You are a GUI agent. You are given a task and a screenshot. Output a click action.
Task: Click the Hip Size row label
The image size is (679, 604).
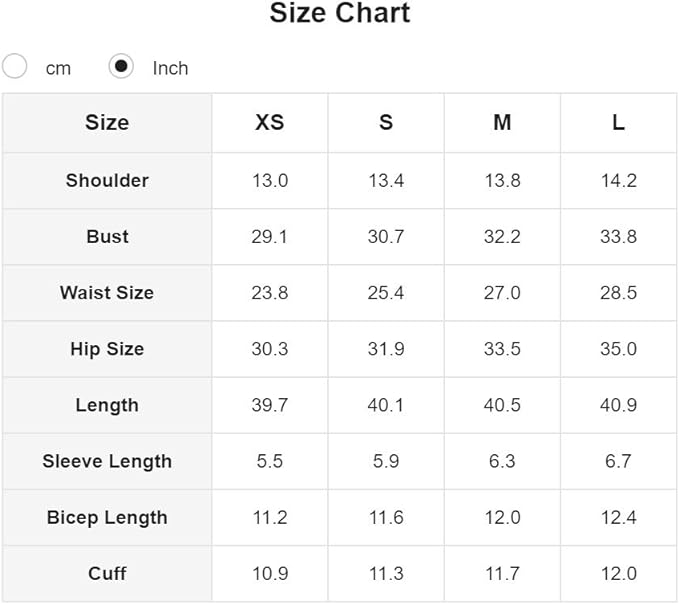(107, 349)
